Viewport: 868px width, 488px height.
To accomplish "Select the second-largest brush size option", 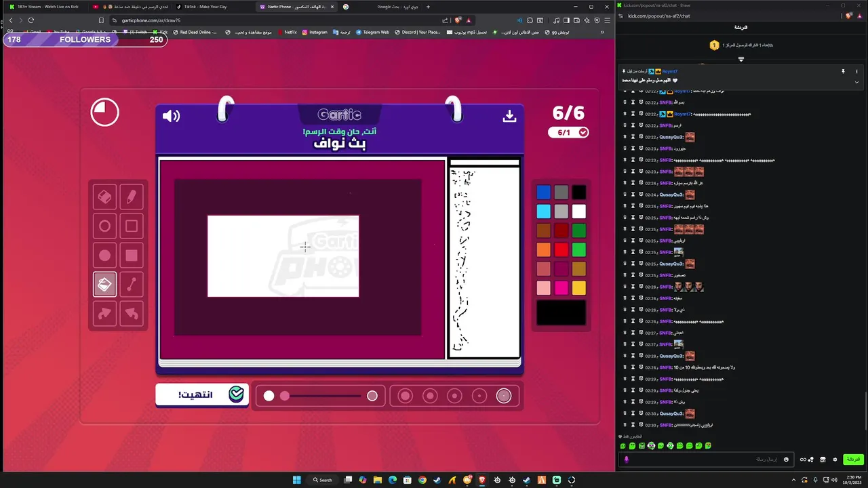I will (x=430, y=396).
